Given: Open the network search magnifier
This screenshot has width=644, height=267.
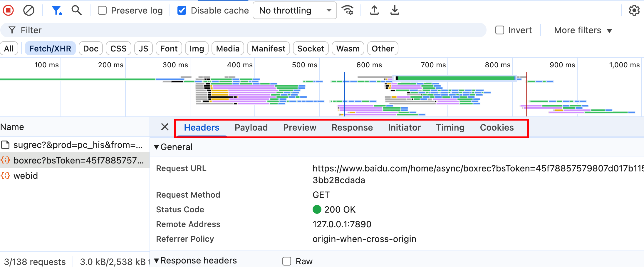Looking at the screenshot, I should pos(76,11).
